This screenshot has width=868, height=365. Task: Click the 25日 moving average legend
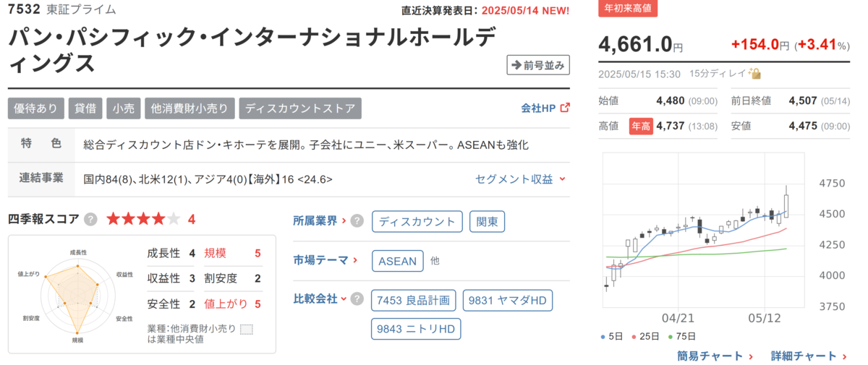click(x=646, y=336)
